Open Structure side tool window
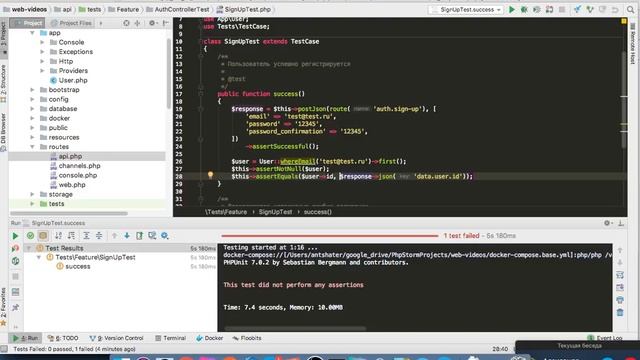The height and width of the screenshot is (360, 640). (3, 82)
